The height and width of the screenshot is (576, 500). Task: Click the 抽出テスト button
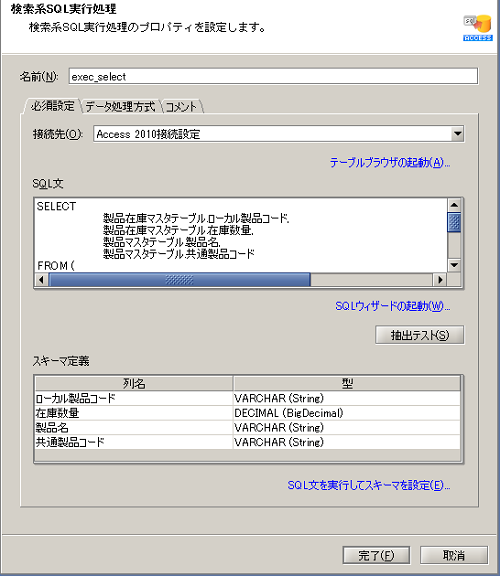[x=420, y=335]
